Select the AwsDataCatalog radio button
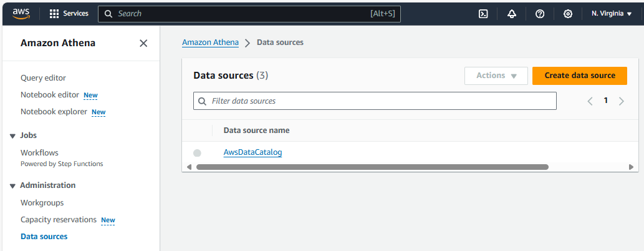Image resolution: width=644 pixels, height=251 pixels. click(197, 153)
